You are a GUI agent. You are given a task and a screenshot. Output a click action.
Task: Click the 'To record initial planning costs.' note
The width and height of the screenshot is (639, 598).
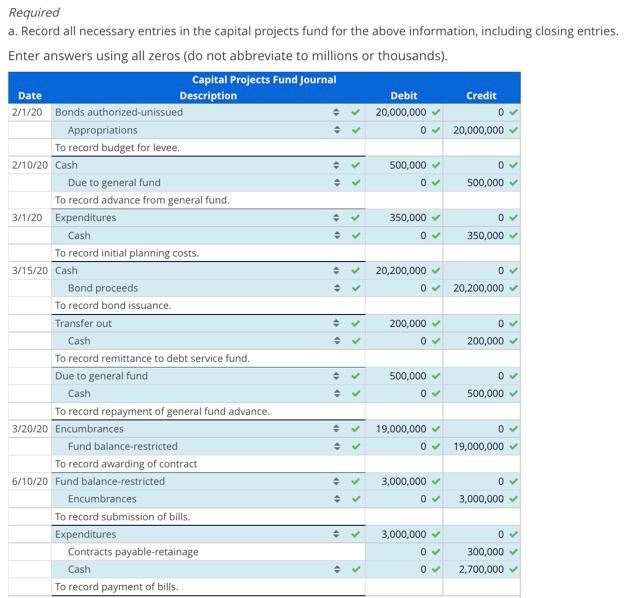pos(127,253)
